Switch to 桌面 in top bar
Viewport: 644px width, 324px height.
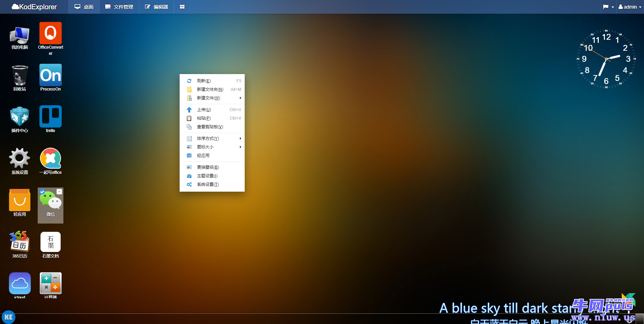tap(84, 7)
